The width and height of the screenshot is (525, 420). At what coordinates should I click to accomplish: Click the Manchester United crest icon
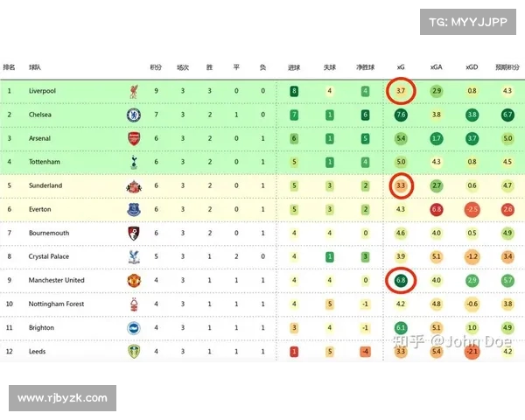tap(134, 280)
